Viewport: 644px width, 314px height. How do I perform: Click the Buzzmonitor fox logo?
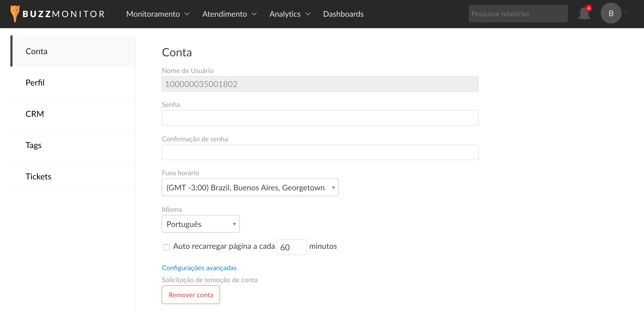15,14
